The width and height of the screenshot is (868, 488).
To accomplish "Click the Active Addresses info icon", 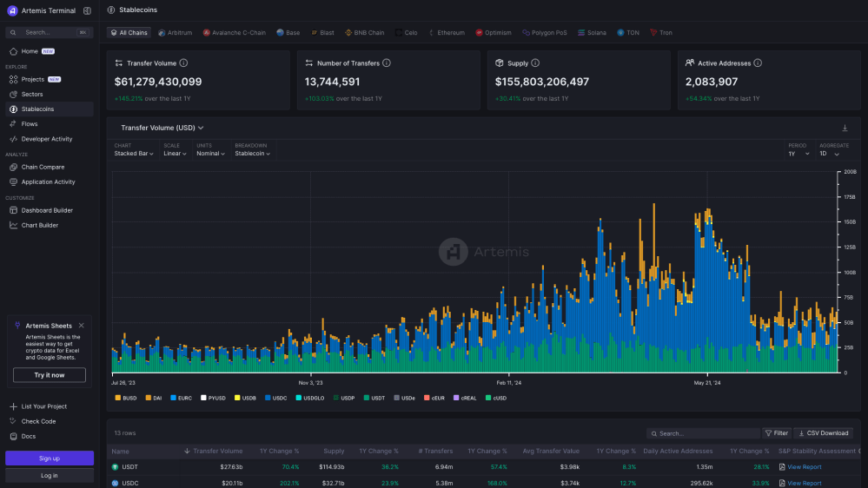I will pyautogui.click(x=758, y=63).
